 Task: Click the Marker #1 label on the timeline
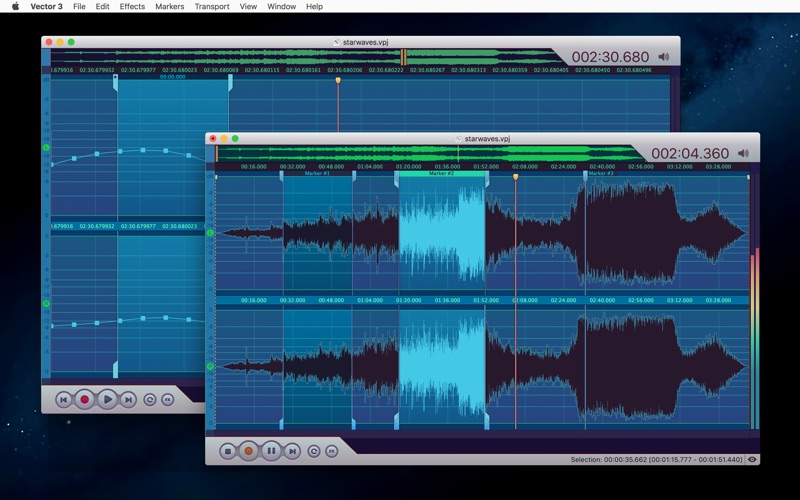pos(317,174)
